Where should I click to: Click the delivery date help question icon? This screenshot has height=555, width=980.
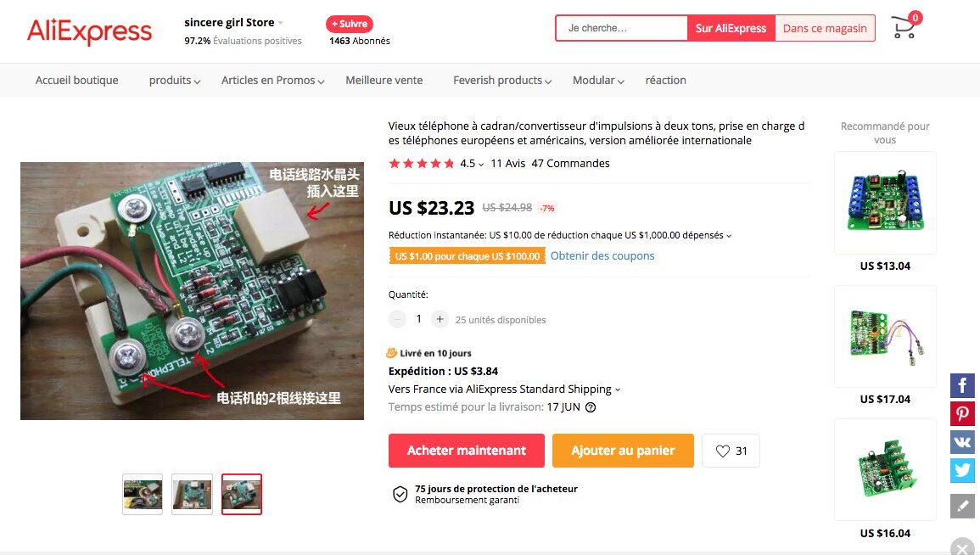coord(590,406)
